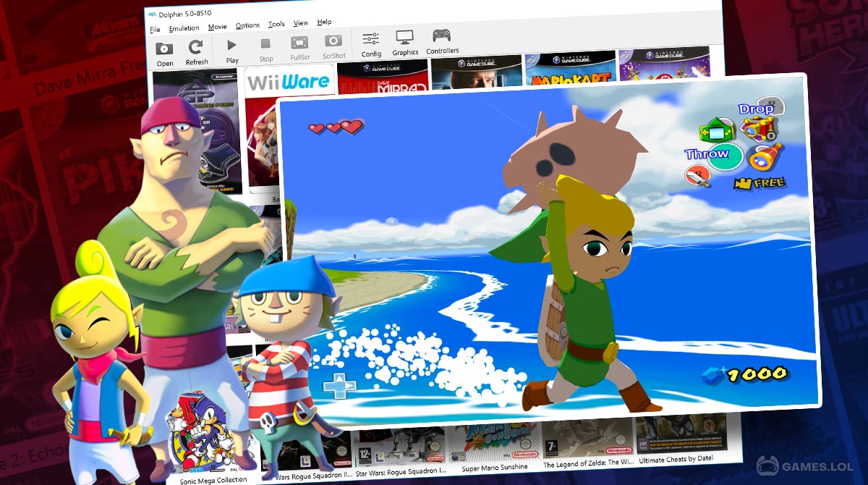Click the Open disc toolbar icon
This screenshot has width=868, height=485.
(164, 48)
